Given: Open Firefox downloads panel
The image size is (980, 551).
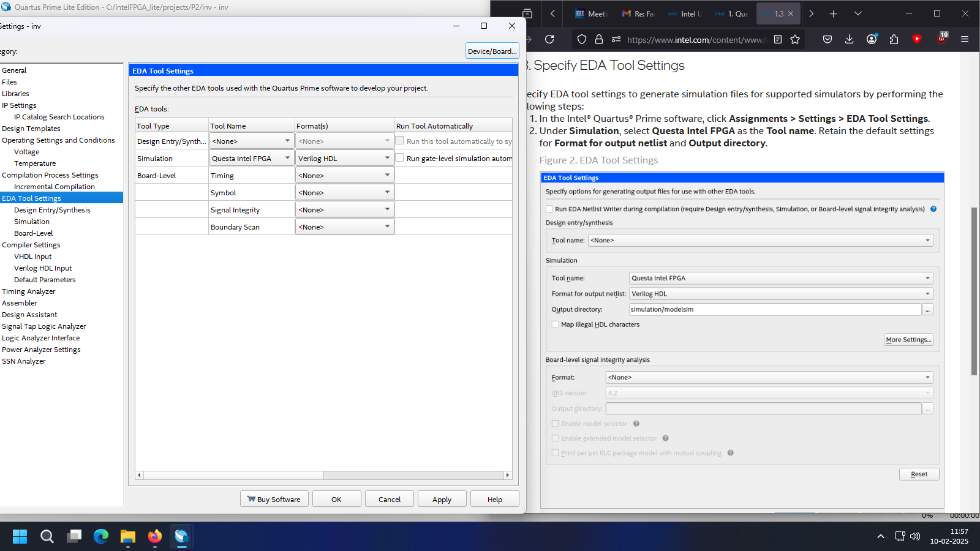Looking at the screenshot, I should pos(849,39).
